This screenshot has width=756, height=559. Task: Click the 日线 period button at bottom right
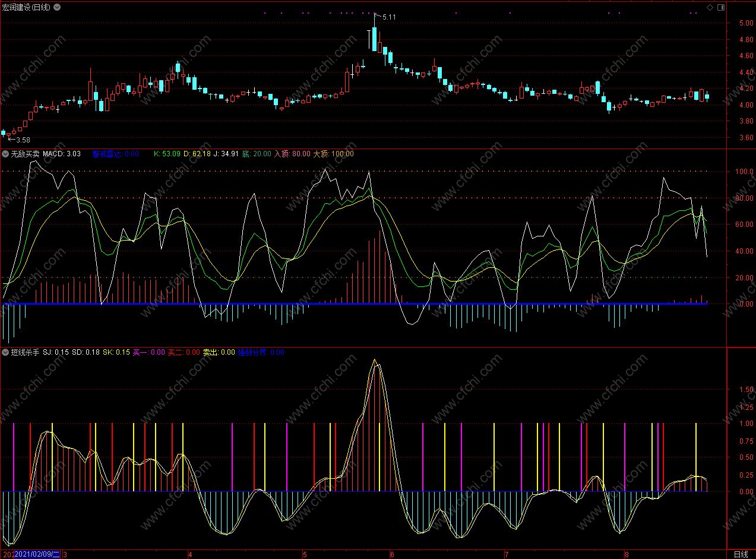(741, 554)
